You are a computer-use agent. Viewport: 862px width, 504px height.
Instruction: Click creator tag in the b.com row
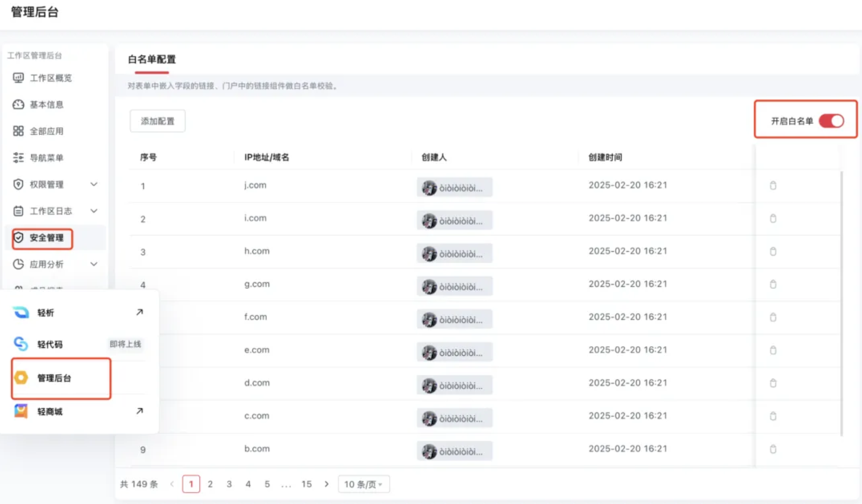(455, 451)
